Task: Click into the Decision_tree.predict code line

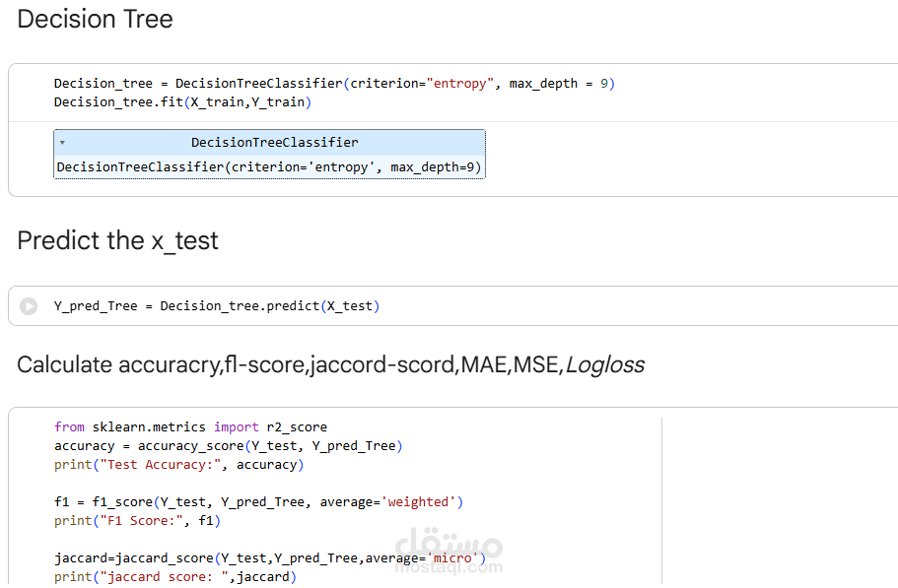Action: [x=217, y=306]
